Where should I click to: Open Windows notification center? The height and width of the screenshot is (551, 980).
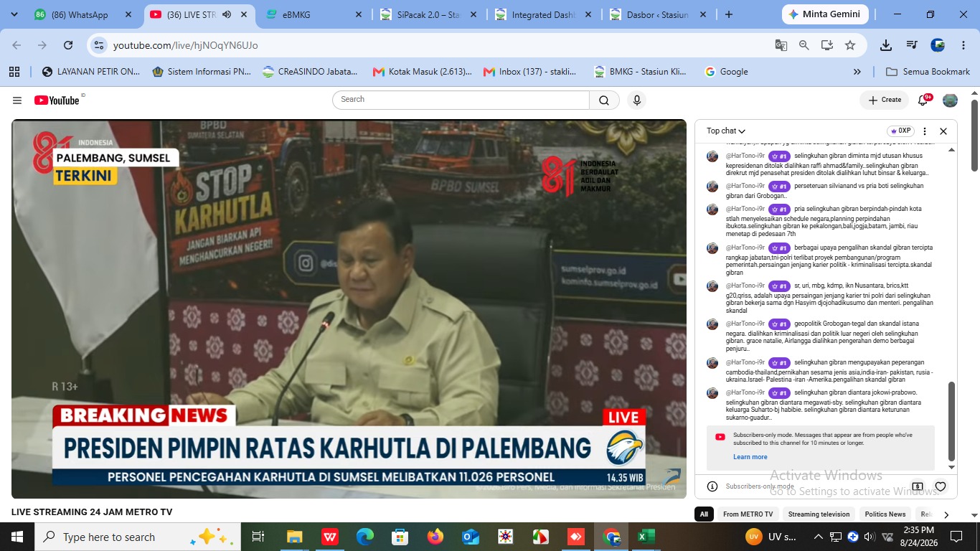tap(956, 537)
